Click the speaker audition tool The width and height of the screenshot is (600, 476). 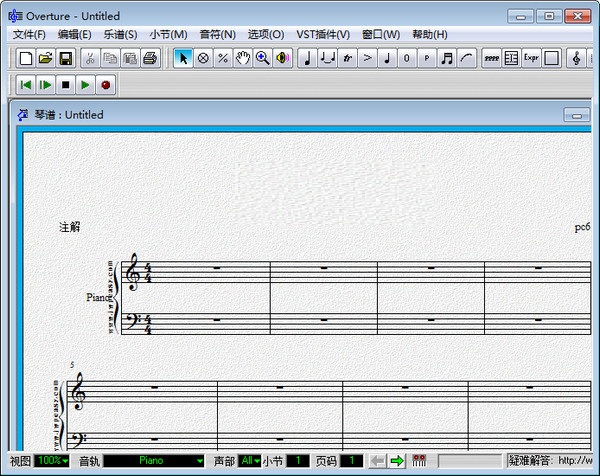(283, 59)
